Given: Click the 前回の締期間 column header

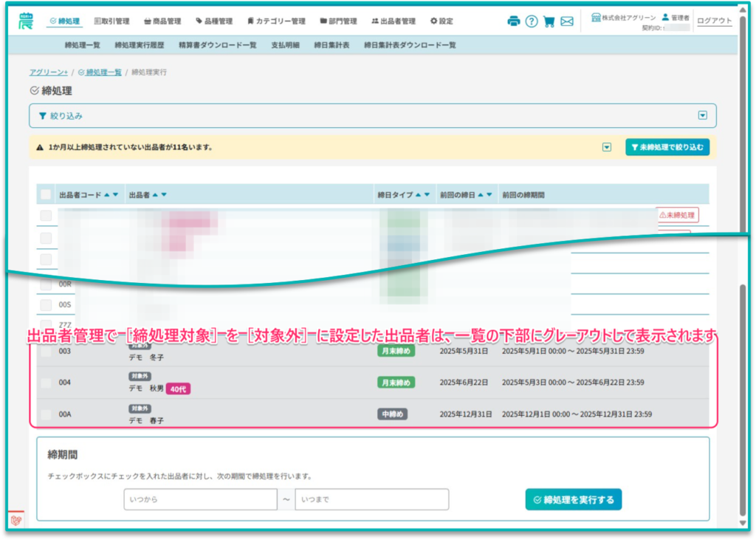Looking at the screenshot, I should (523, 195).
